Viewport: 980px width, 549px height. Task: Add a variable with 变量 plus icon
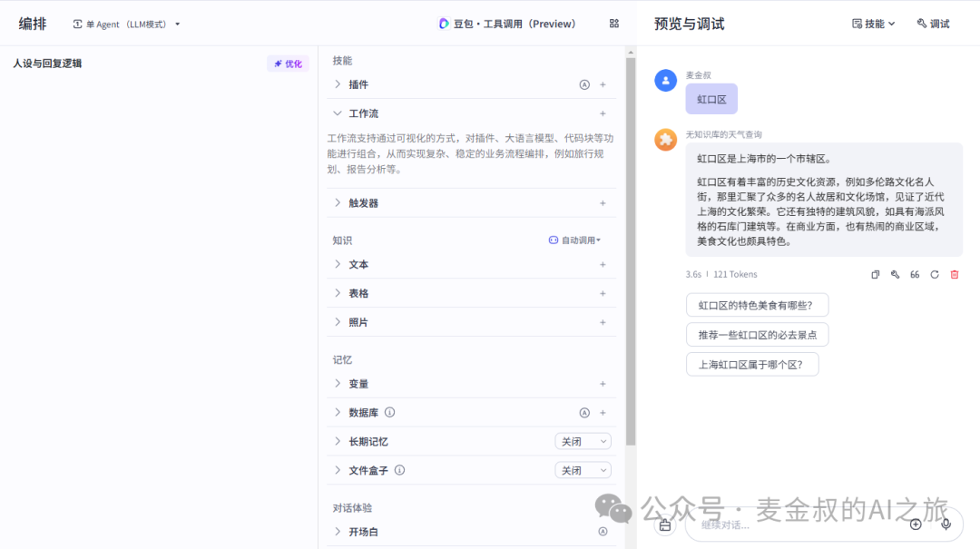click(x=603, y=384)
